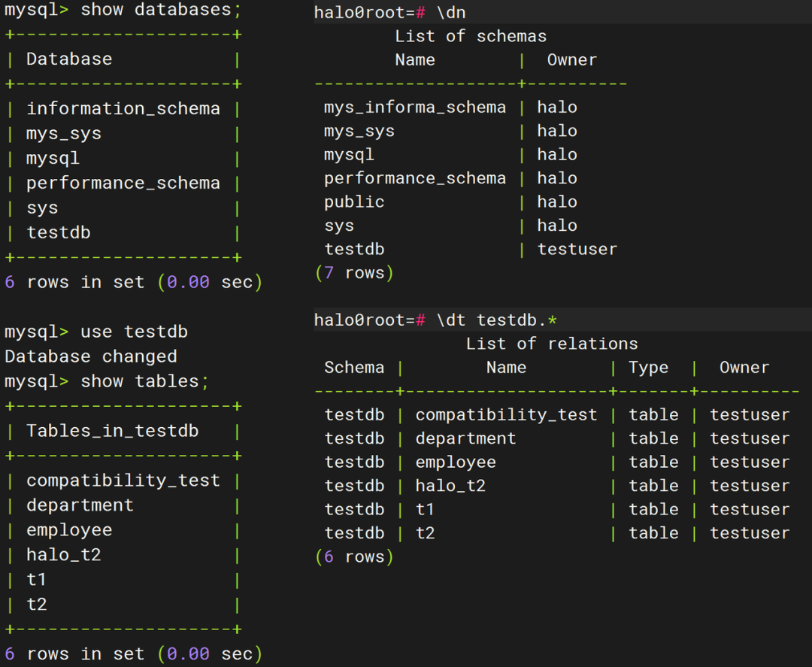Click the 'Database' column header
The height and width of the screenshot is (667, 812).
coord(69,59)
